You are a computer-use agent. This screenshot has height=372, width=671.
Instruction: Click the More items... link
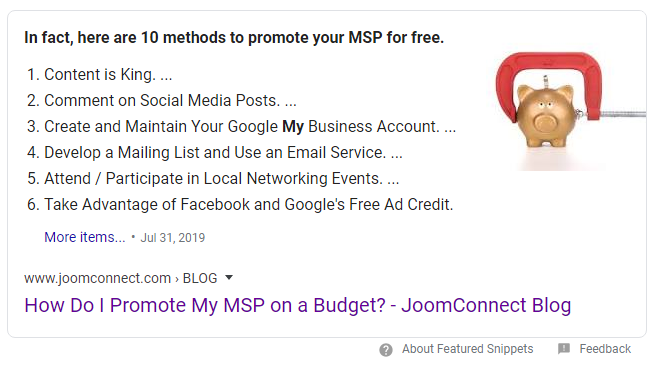click(x=85, y=237)
